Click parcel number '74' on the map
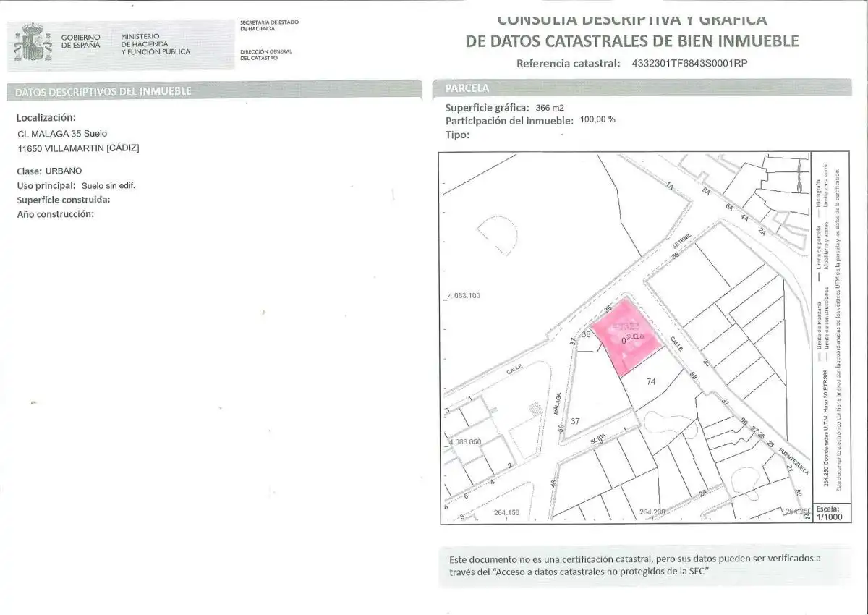The image size is (868, 615). [651, 381]
